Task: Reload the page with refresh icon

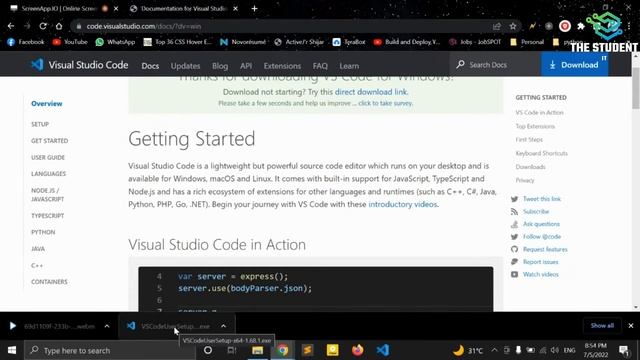Action: pos(43,26)
